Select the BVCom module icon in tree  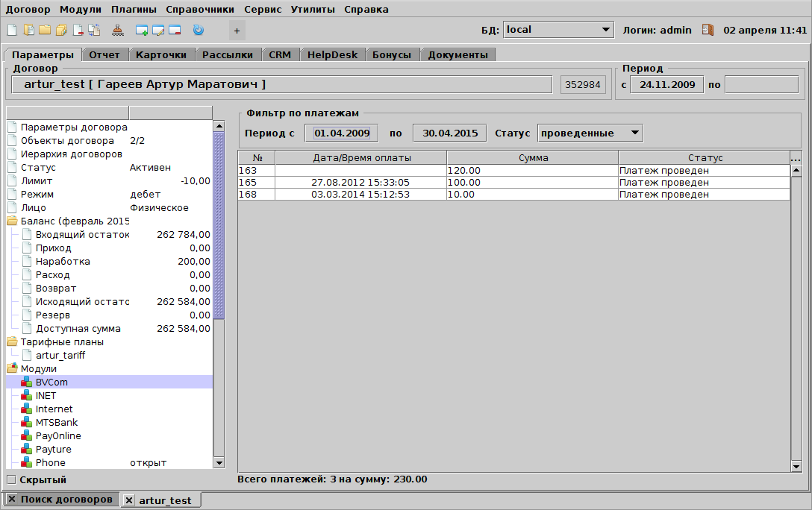click(25, 382)
